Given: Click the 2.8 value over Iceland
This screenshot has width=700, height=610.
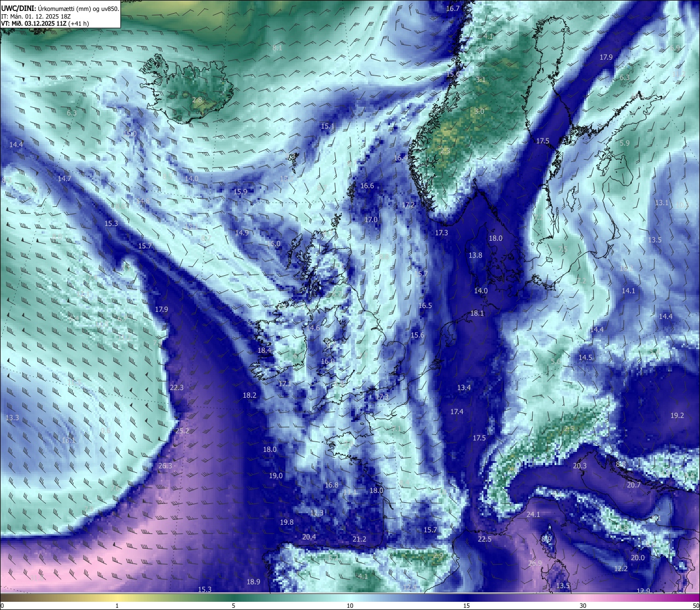Looking at the screenshot, I should click(x=197, y=100).
